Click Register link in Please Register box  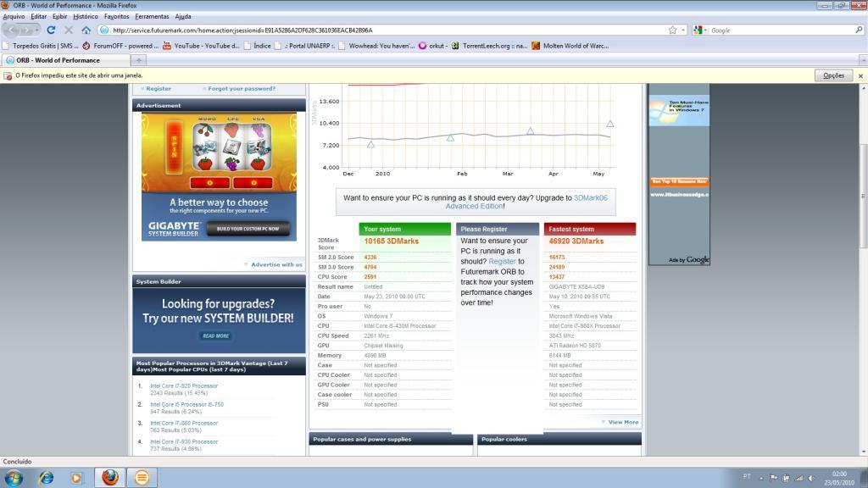pos(502,261)
